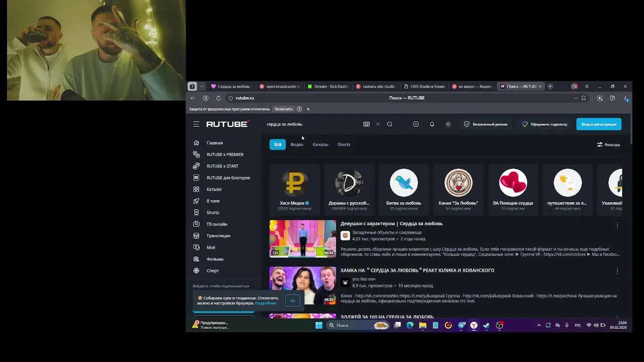644x362 pixels.
Task: Open options menu for Девушки с характером video
Action: click(x=617, y=225)
